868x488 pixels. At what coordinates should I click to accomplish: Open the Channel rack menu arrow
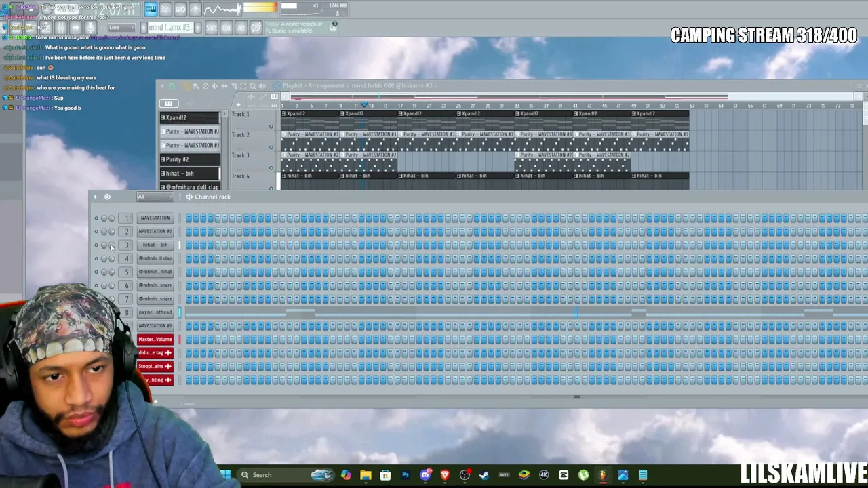95,197
